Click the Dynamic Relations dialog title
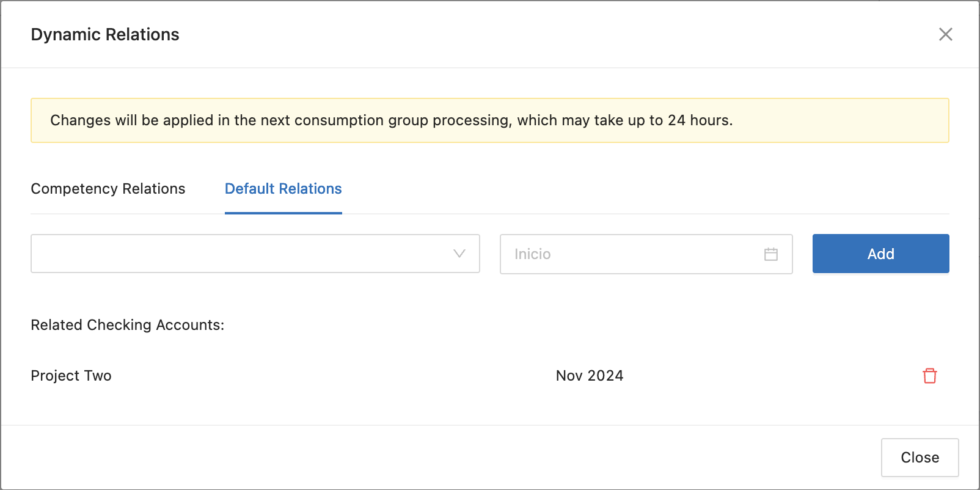Screen dimensions: 980x490 [105, 35]
